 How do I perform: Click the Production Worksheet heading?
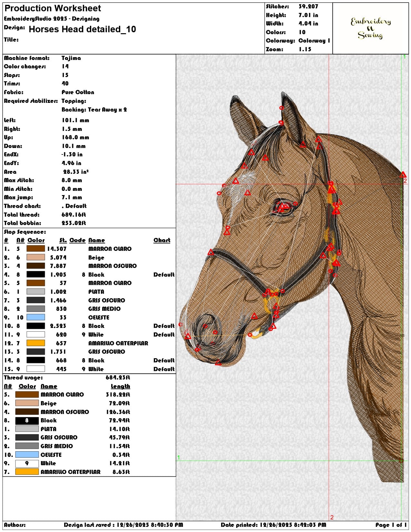point(53,8)
